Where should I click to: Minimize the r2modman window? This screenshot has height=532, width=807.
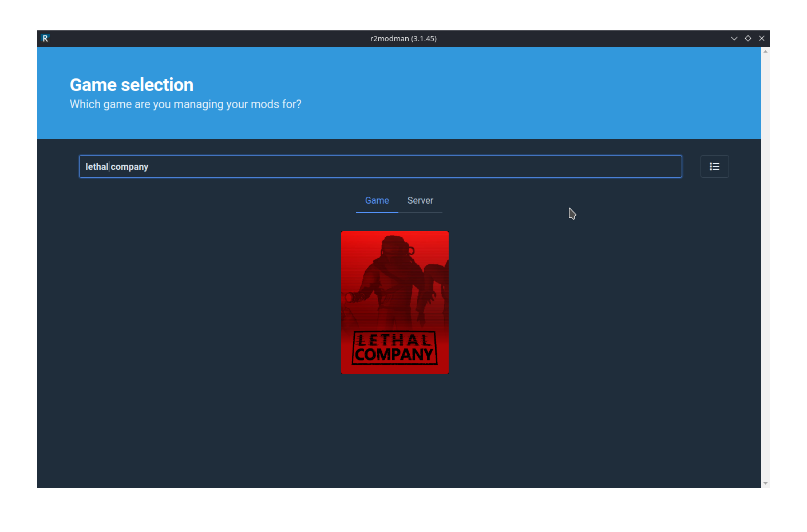coord(734,38)
